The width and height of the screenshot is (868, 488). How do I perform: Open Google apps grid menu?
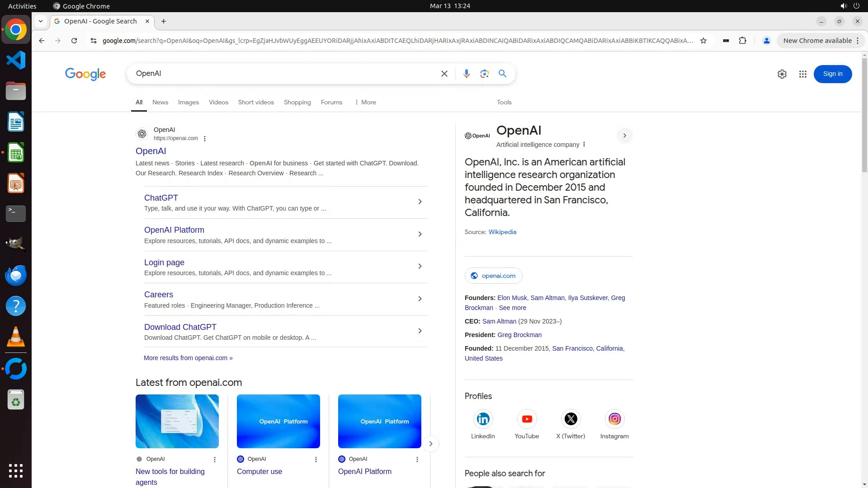[x=802, y=74]
